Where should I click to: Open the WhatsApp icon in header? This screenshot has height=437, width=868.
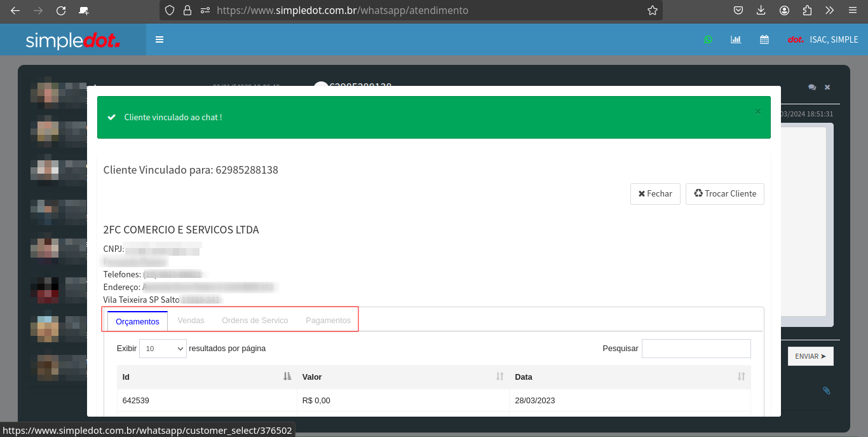(708, 39)
